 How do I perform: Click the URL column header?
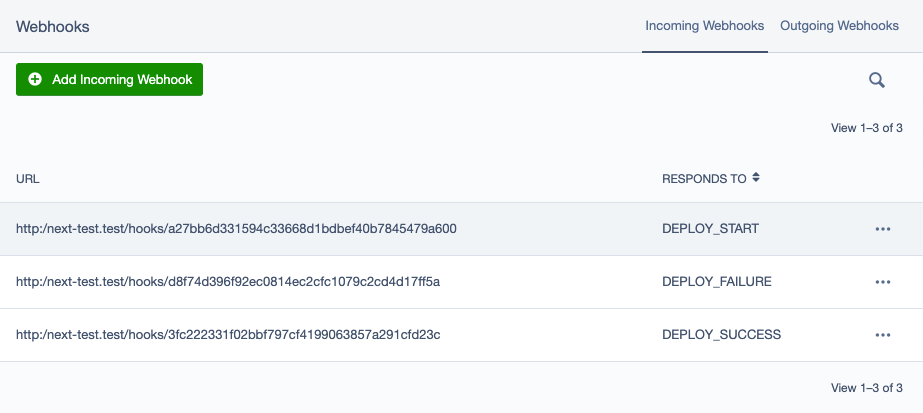tap(28, 179)
